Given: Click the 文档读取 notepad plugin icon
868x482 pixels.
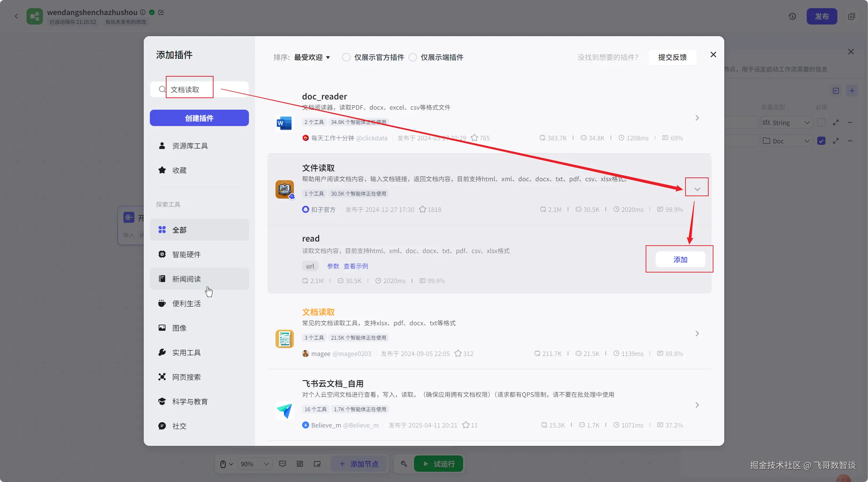Looking at the screenshot, I should [284, 339].
